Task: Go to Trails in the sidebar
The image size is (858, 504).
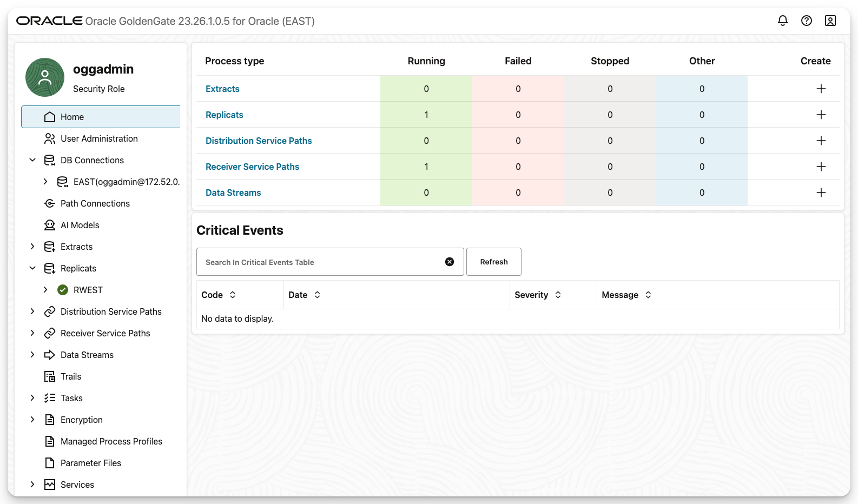Action: tap(71, 376)
